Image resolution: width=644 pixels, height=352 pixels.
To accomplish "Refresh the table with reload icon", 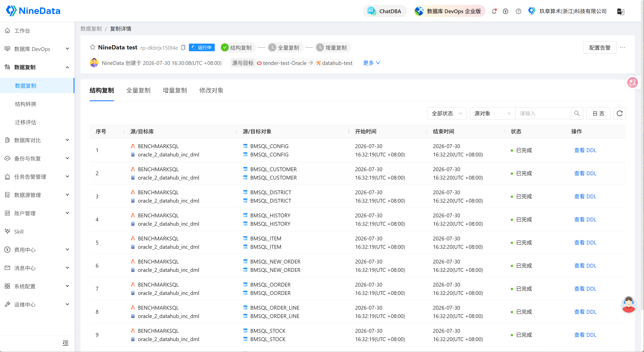I will coord(620,113).
